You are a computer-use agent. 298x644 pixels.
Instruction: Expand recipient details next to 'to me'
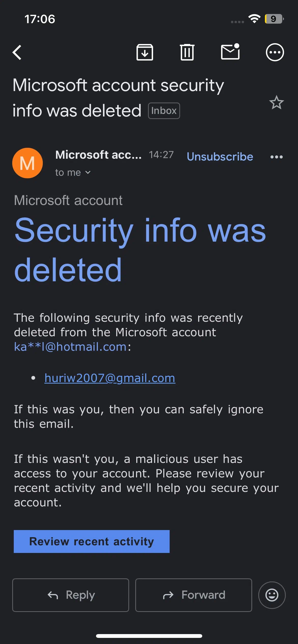pos(88,172)
